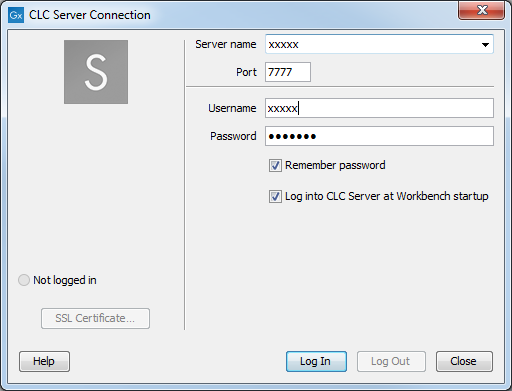Click the Log In button
Image resolution: width=512 pixels, height=391 pixels.
(x=316, y=361)
